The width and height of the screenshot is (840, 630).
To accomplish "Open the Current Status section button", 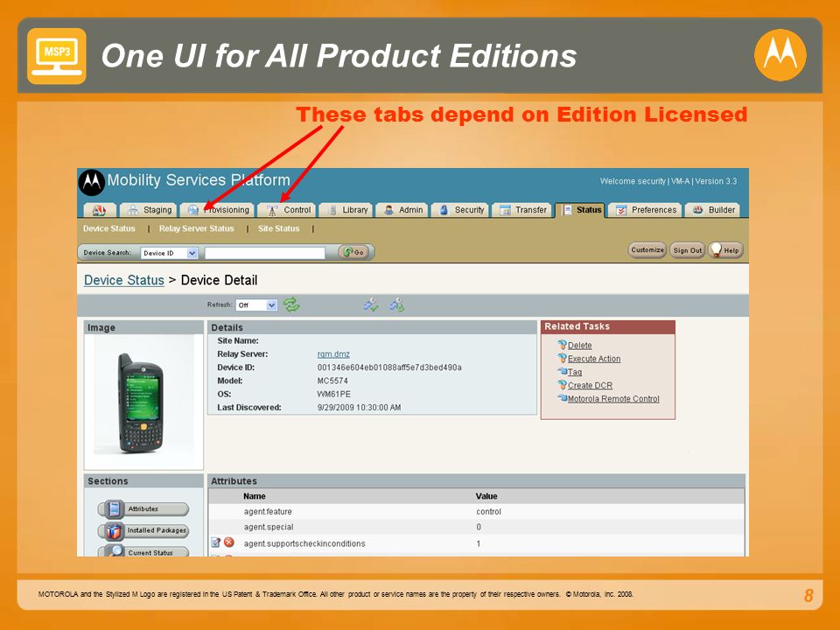I will click(x=143, y=551).
